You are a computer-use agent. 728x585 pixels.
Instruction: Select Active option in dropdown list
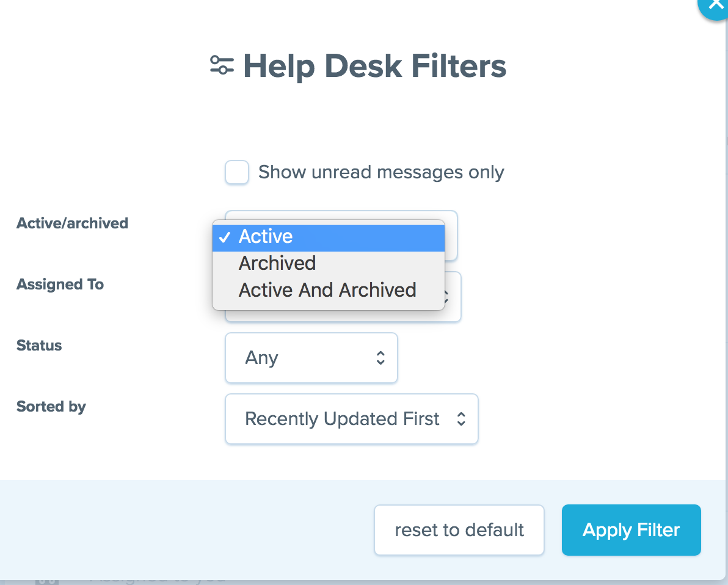(x=328, y=237)
